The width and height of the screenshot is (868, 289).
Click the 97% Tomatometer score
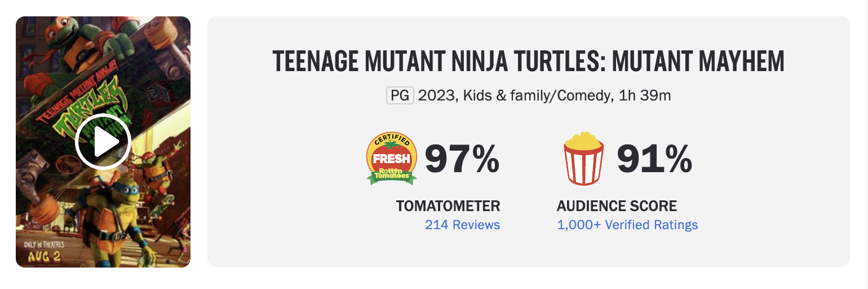click(x=462, y=159)
